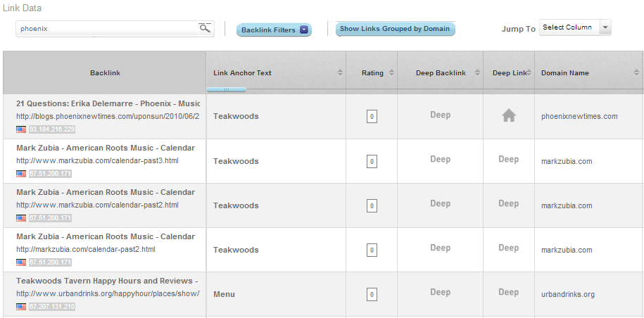Click the Domain Name column header

coord(565,73)
